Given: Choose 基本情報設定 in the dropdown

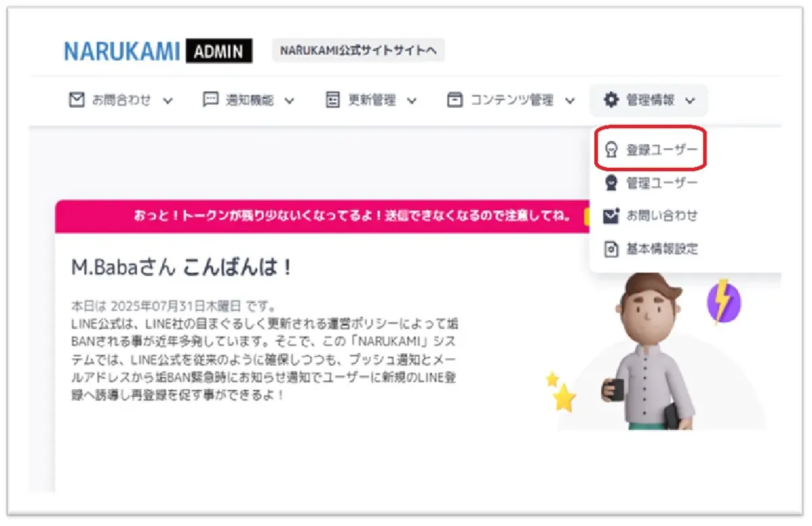Looking at the screenshot, I should coord(651,249).
